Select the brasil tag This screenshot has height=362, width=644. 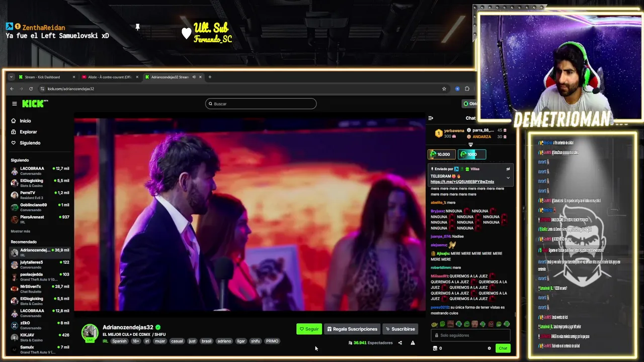[x=206, y=341]
